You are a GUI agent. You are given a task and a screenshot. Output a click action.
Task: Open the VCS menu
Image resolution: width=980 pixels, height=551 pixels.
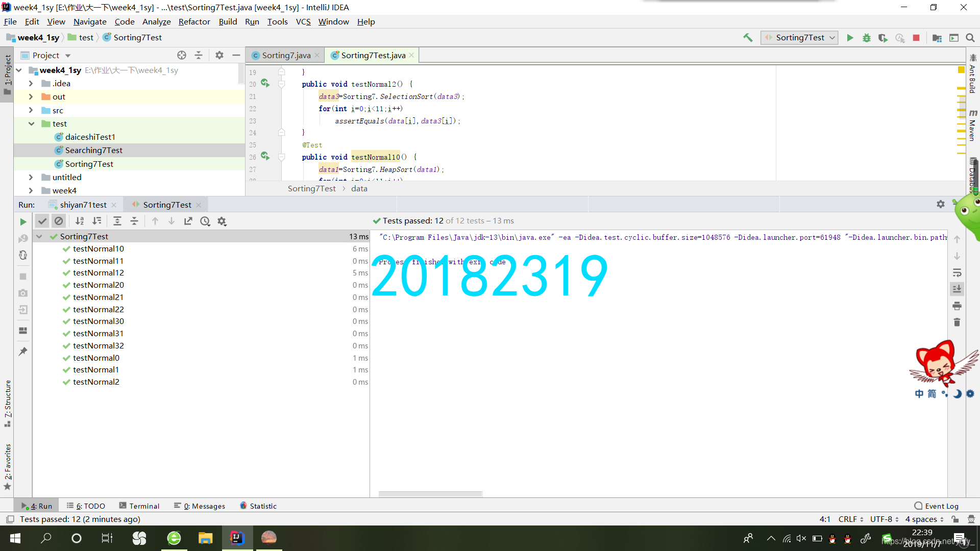pos(303,21)
